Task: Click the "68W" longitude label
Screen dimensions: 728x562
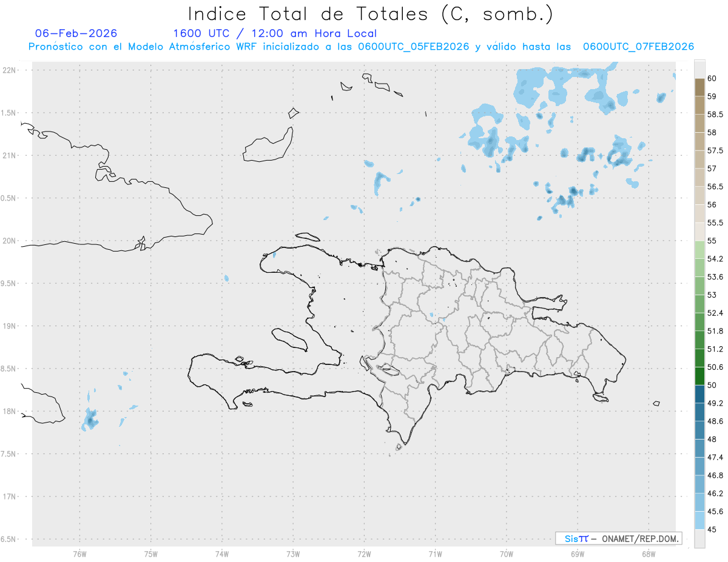Action: (x=649, y=554)
